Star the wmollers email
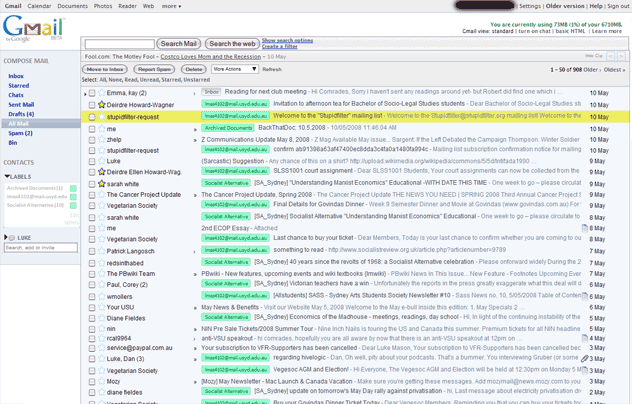Image resolution: width=632 pixels, height=404 pixels. point(102,296)
